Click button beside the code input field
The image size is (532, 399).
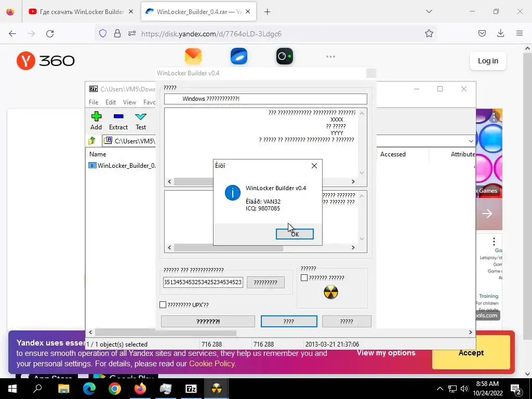tap(265, 282)
